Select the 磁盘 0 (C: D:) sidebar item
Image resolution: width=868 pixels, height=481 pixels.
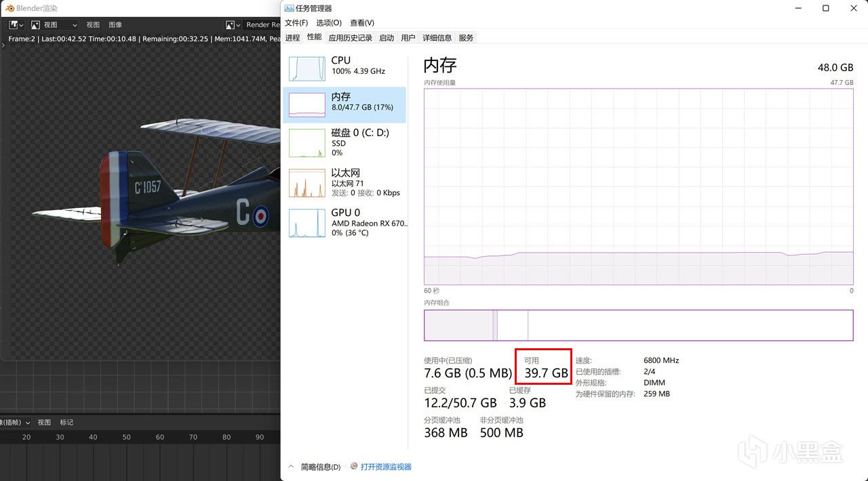pyautogui.click(x=344, y=142)
